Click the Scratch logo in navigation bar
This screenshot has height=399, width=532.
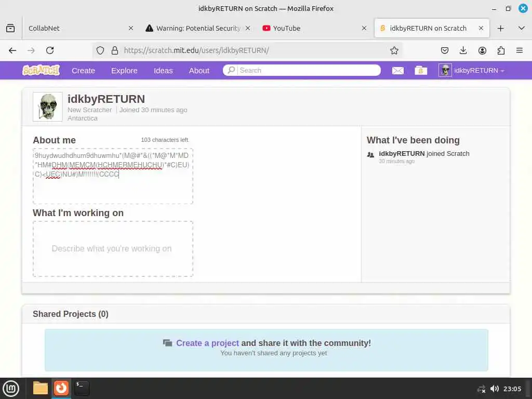click(41, 70)
